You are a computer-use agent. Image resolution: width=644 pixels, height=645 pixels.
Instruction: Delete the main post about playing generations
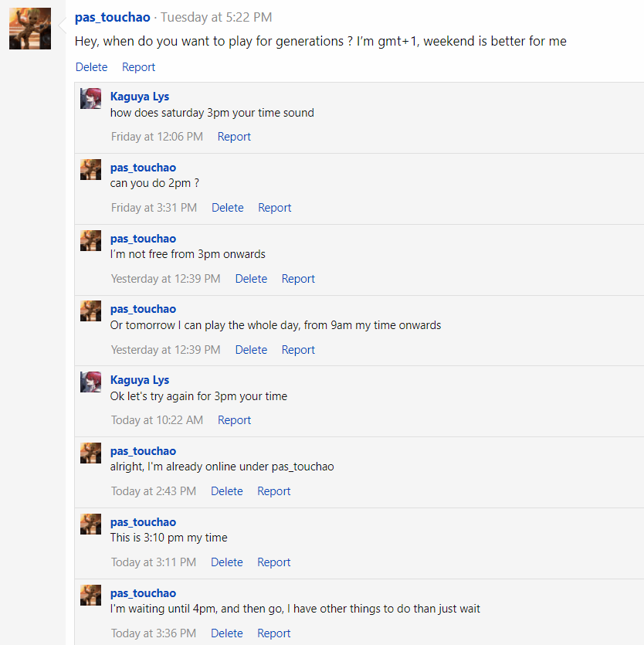point(91,67)
